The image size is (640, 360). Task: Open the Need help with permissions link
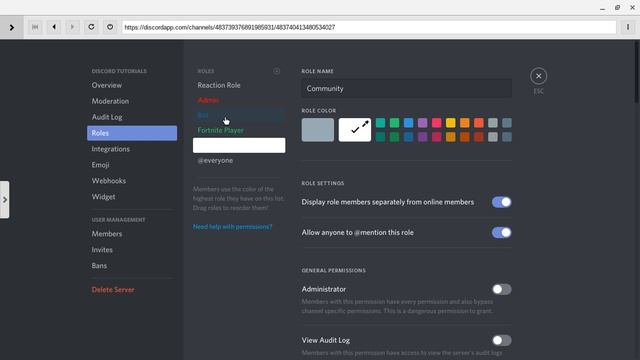coord(232,227)
